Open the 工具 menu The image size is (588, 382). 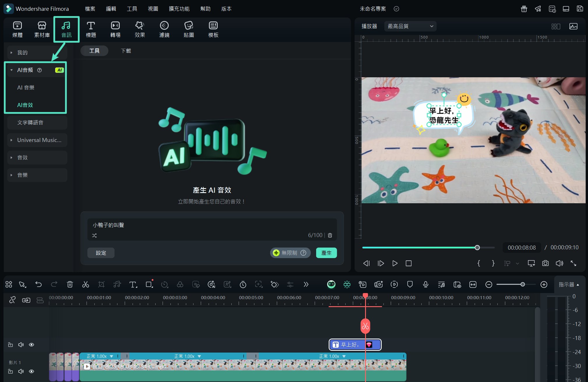click(x=132, y=9)
